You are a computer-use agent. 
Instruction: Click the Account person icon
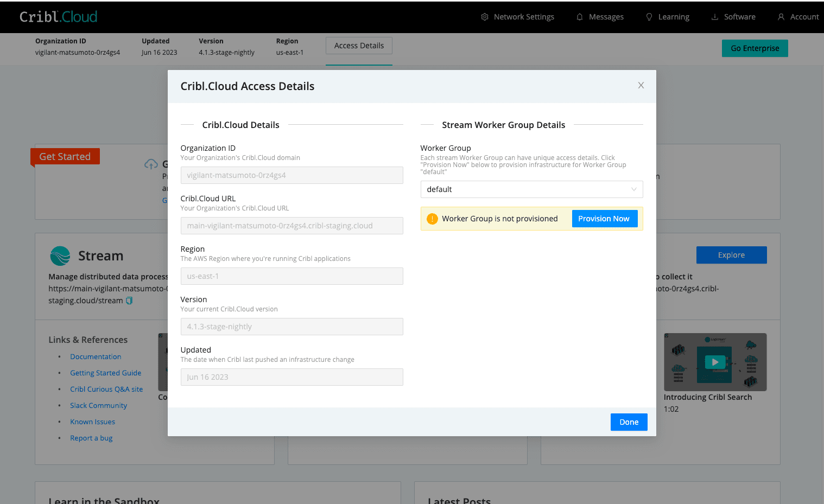pos(781,17)
